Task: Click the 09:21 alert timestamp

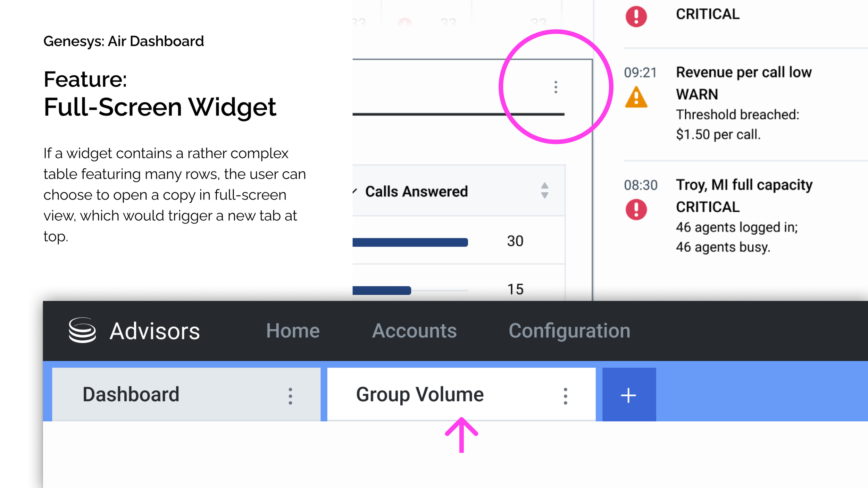Action: click(x=641, y=72)
